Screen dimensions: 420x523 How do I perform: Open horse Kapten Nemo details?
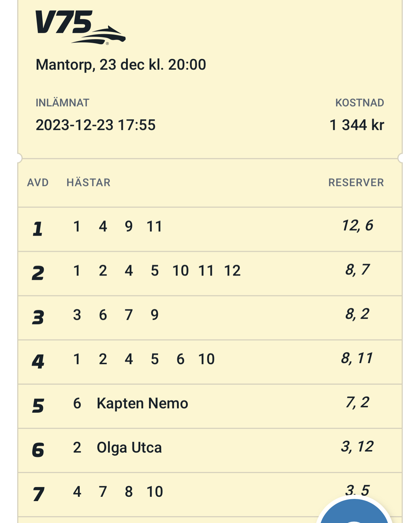142,403
